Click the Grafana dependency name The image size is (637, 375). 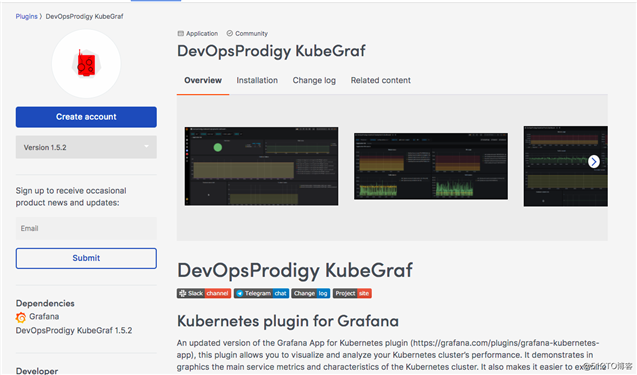coord(44,316)
